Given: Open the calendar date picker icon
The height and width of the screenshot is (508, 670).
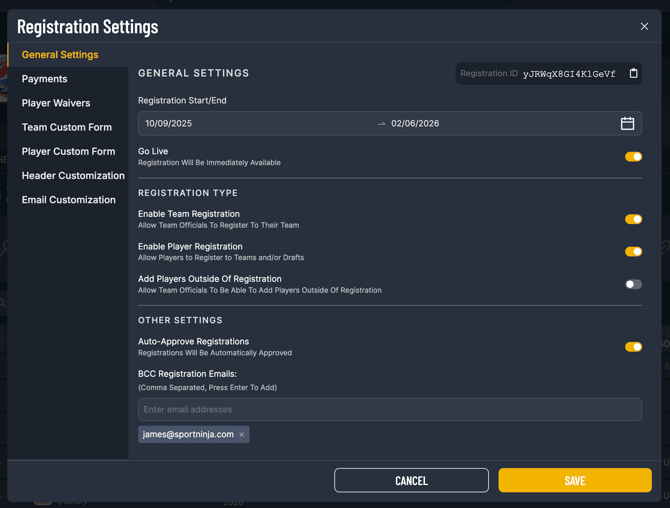Looking at the screenshot, I should 627,124.
